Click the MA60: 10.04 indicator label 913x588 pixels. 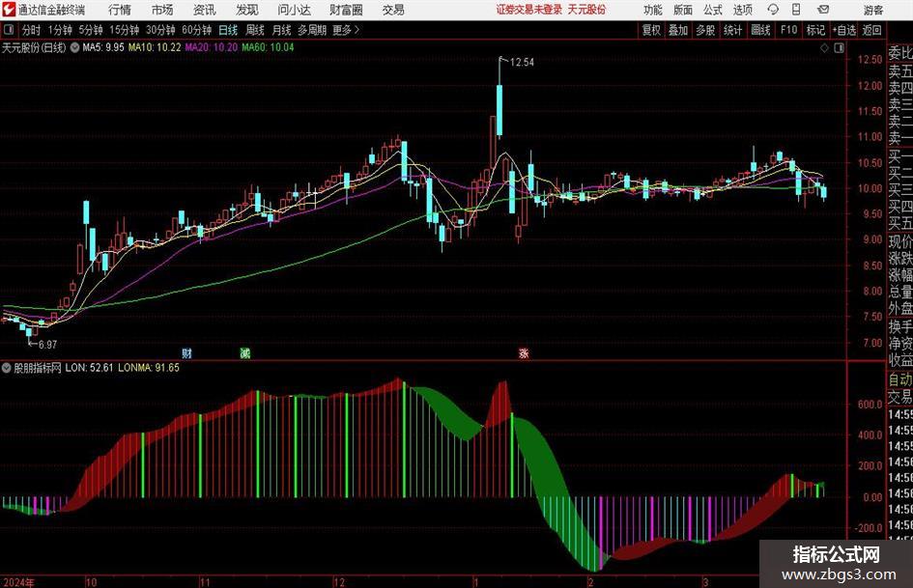[x=268, y=47]
